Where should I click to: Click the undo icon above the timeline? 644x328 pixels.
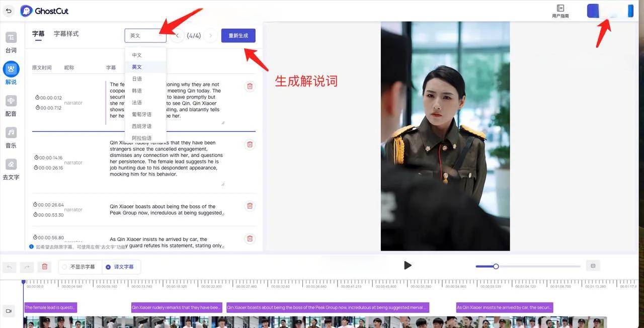[10, 267]
